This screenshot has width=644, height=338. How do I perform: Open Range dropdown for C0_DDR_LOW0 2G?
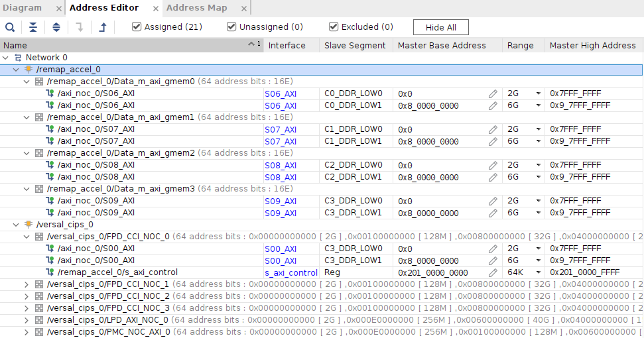click(538, 94)
